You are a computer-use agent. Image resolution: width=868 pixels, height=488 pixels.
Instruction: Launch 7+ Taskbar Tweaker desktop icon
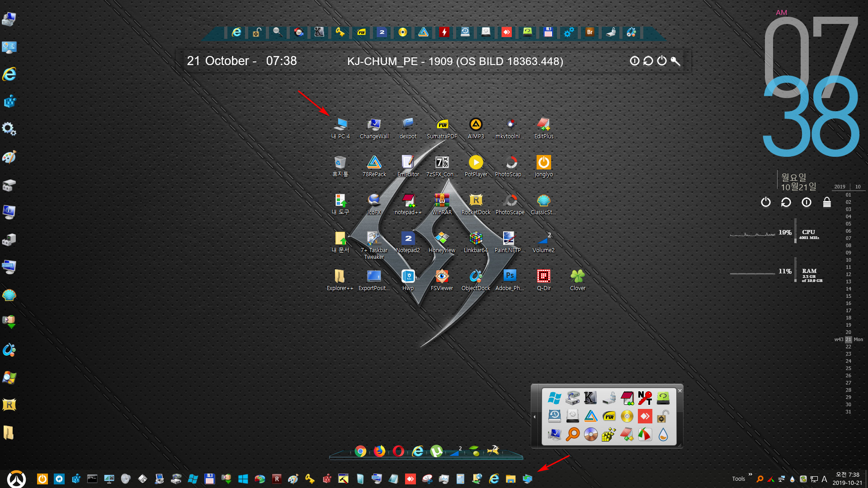(374, 245)
